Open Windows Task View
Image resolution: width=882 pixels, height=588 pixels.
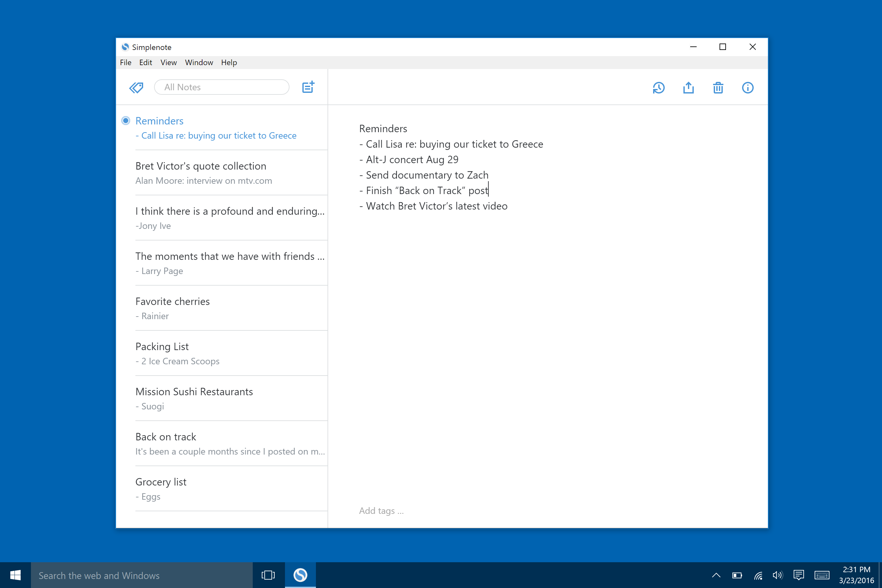(x=268, y=575)
